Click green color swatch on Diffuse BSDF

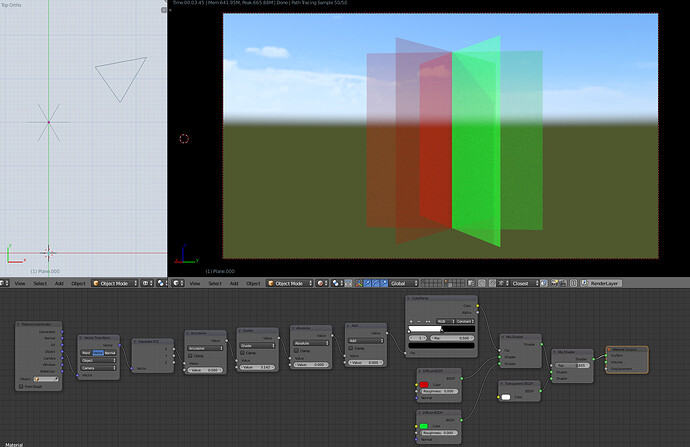(424, 426)
